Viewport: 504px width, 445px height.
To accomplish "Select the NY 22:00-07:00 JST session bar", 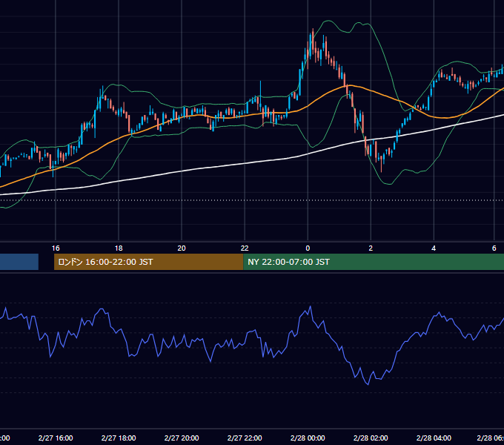I will (374, 262).
